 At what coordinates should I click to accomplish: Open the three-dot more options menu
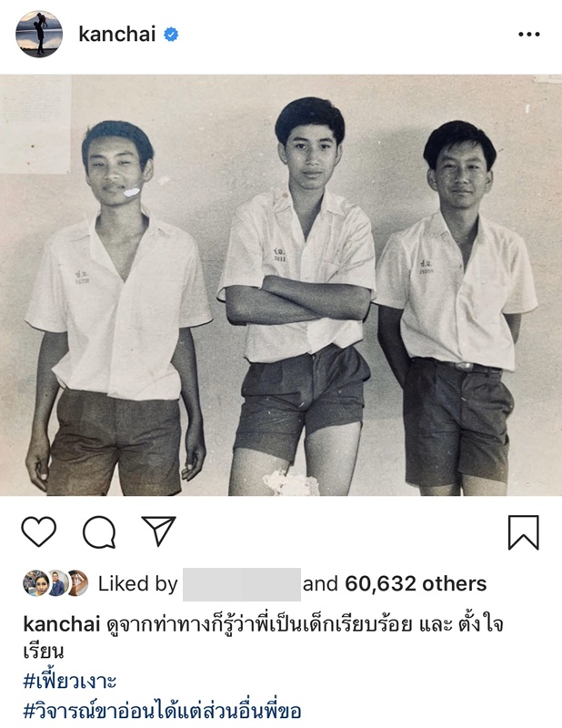point(529,35)
